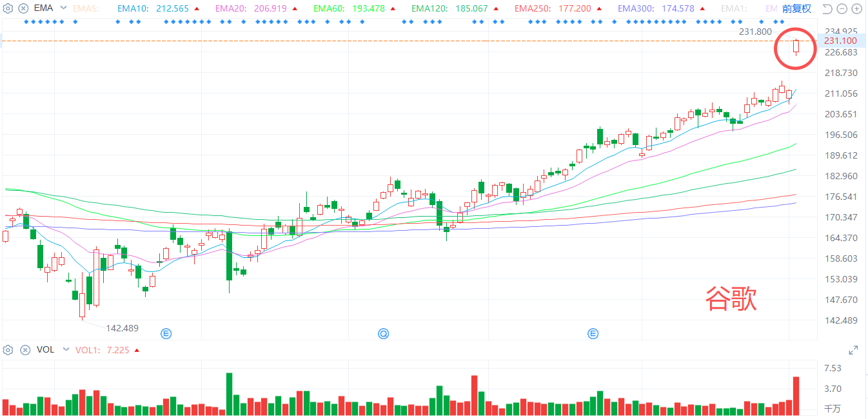Viewport: 868px width, 419px height.
Task: Click the low price label 142.489
Action: [x=123, y=328]
